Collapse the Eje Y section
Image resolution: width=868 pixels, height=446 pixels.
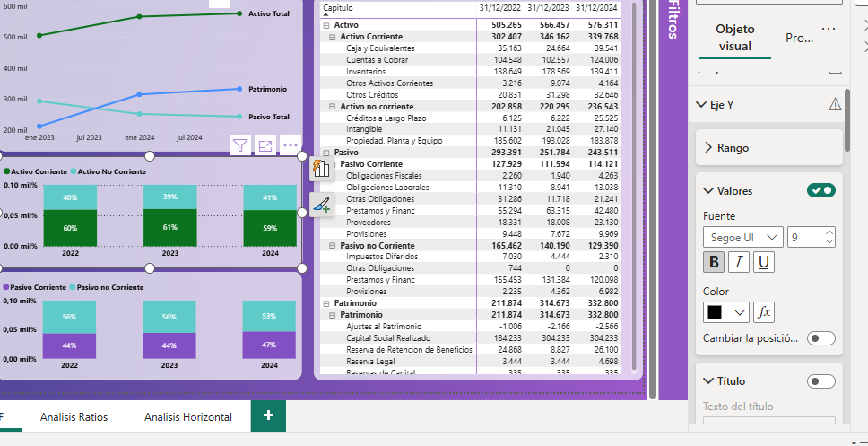[x=701, y=105]
